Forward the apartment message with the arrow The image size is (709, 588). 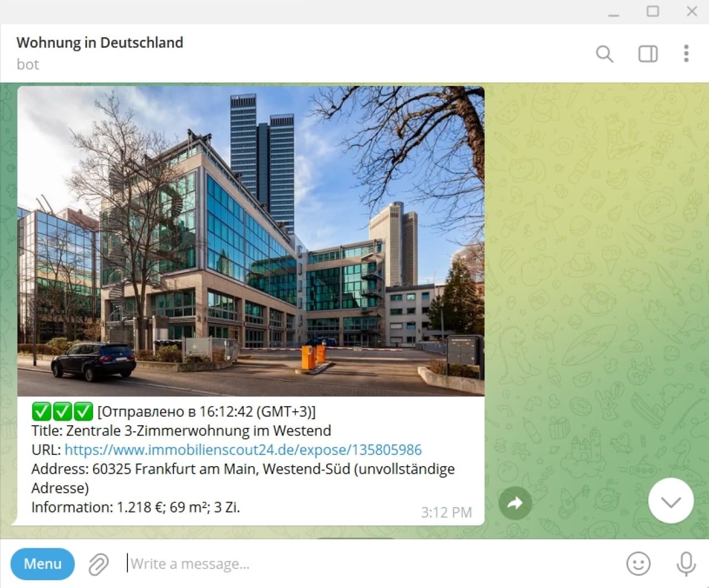(515, 503)
